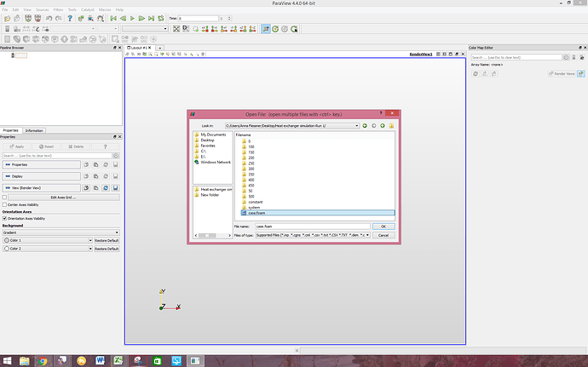The height and width of the screenshot is (367, 588).
Task: Switch to the Information tab
Action: [x=35, y=130]
